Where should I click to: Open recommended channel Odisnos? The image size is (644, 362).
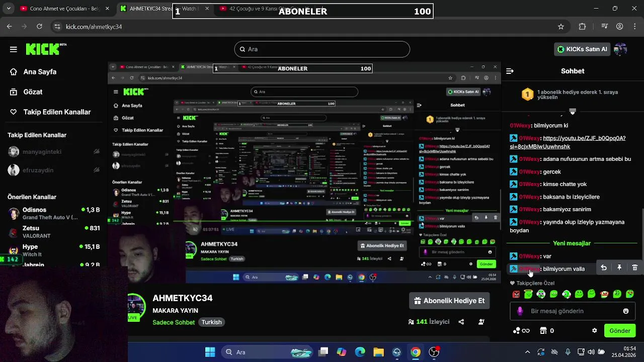54,213
